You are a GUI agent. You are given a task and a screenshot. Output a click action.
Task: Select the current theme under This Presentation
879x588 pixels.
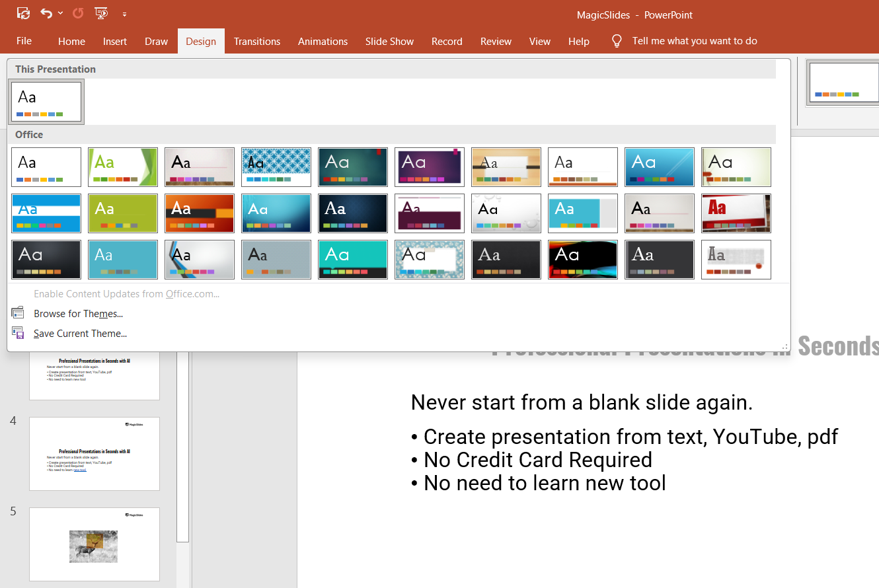(46, 102)
